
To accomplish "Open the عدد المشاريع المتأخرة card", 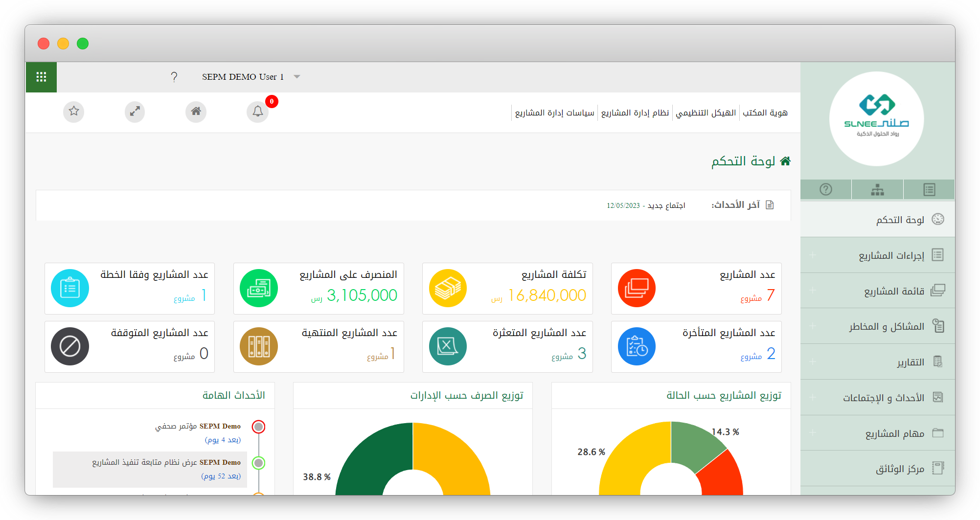I will pos(696,346).
